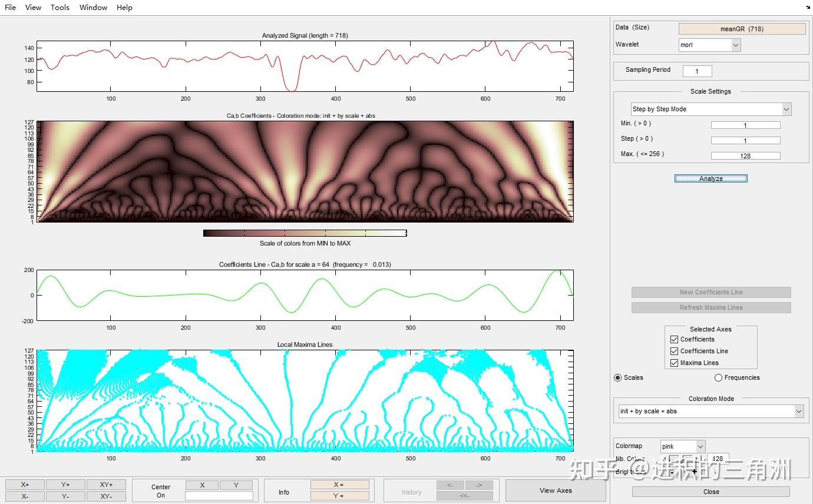
Task: Click the dock-window arrow icon at top right
Action: point(808,8)
